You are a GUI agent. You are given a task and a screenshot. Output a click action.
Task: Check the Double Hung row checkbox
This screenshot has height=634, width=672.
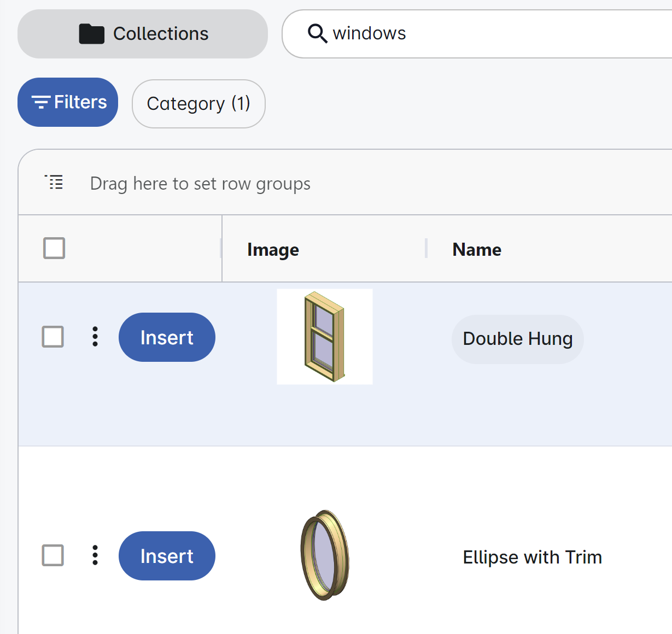(x=53, y=337)
